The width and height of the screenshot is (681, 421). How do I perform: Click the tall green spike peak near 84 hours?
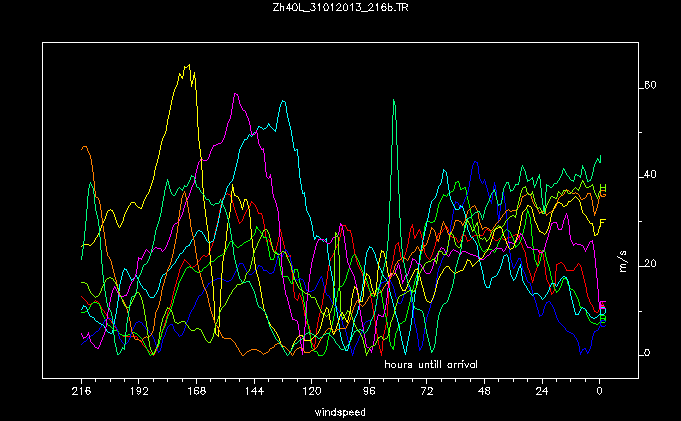tap(395, 101)
